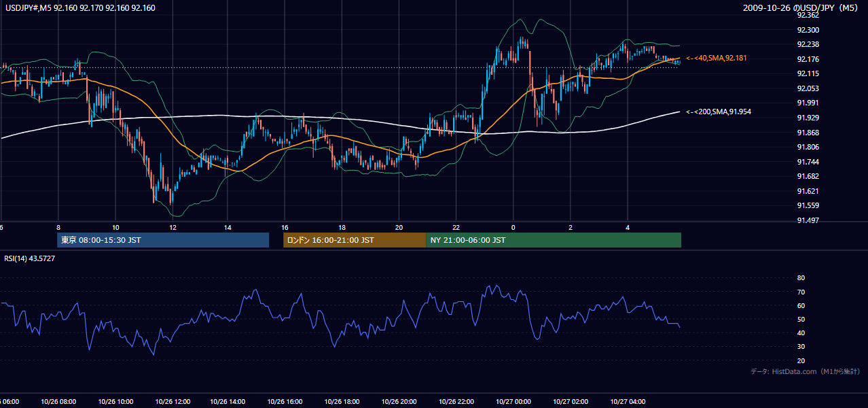
Task: Click the 91.991 price axis label
Action: [808, 103]
